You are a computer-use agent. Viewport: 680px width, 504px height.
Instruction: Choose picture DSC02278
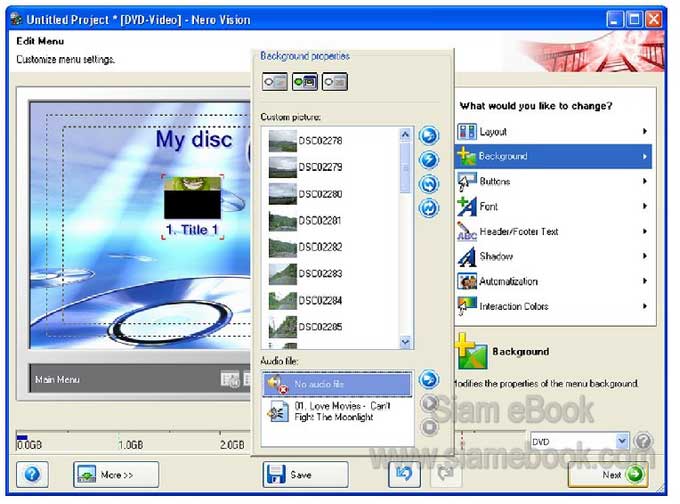tap(306, 141)
